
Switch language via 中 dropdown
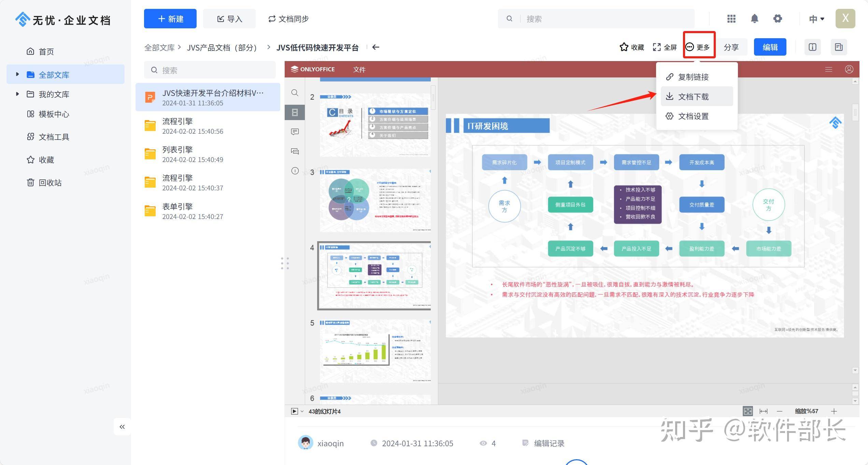click(816, 19)
